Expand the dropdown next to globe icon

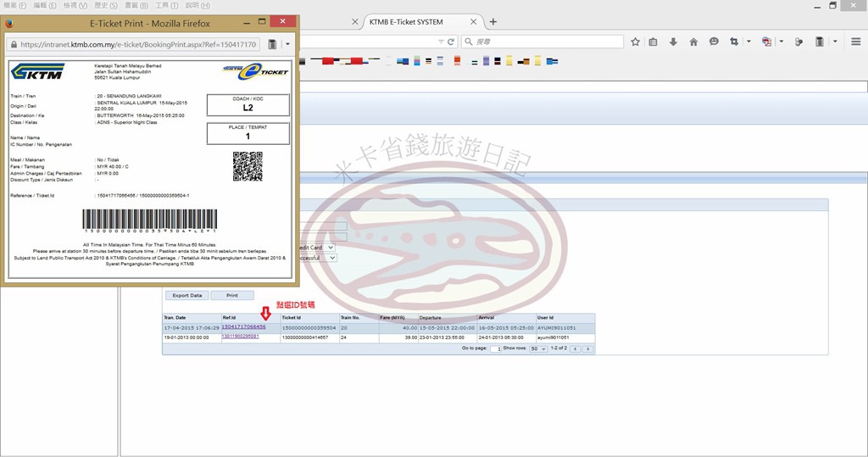[781, 42]
